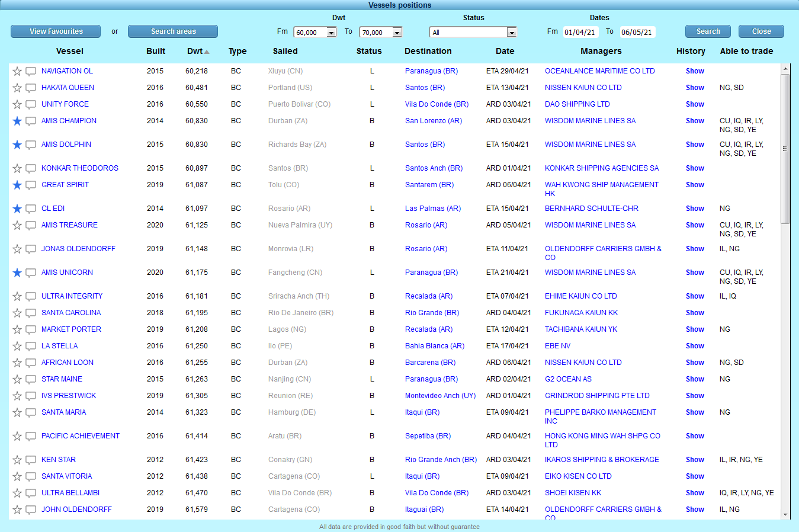Open comment icon for AMIS DOLPHIN
The width and height of the screenshot is (799, 532).
[x=31, y=145]
